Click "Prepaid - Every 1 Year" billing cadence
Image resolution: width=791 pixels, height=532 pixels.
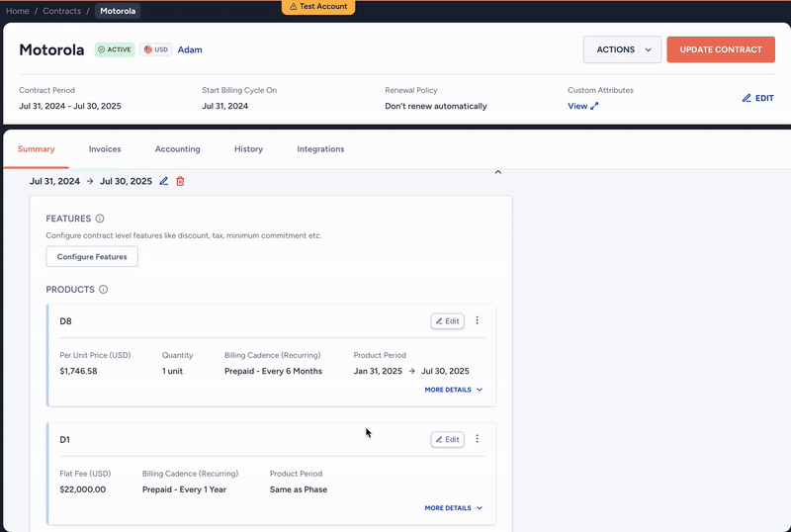tap(184, 489)
